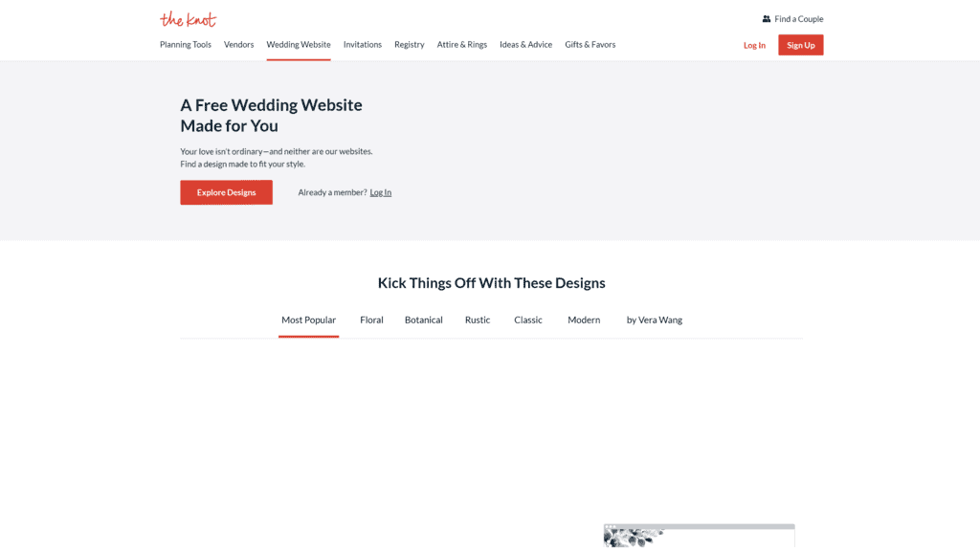The height and width of the screenshot is (551, 980).
Task: Open Ideas & Advice menu
Action: pos(525,44)
